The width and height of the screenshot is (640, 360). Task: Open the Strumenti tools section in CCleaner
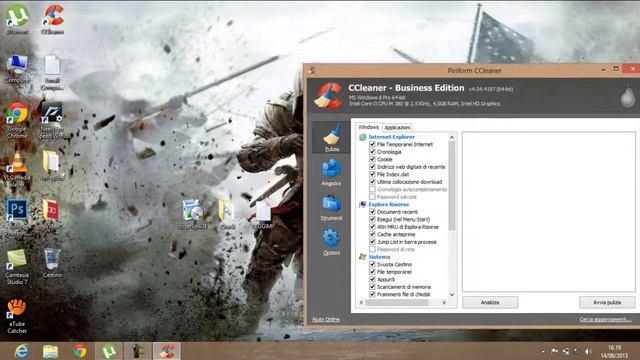(331, 207)
